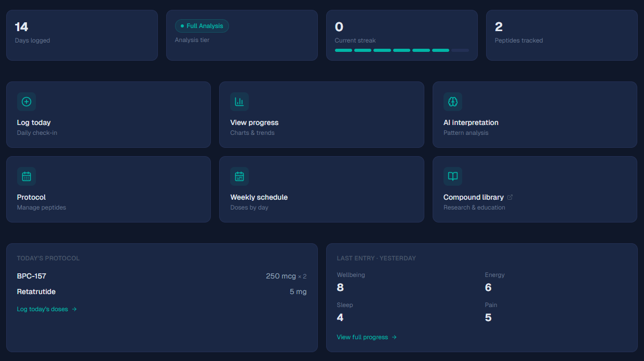Open View full progress
The height and width of the screenshot is (361, 644).
(x=363, y=337)
